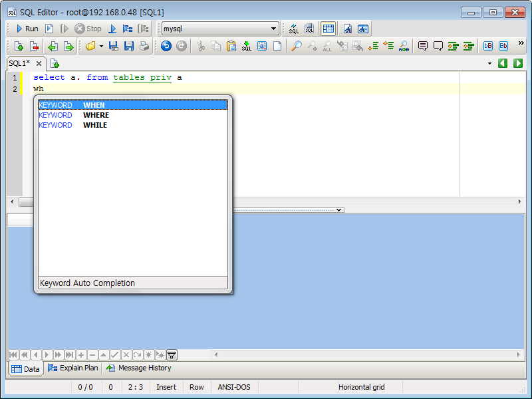Click the delete record minus button
The image size is (532, 399).
pyautogui.click(x=92, y=355)
